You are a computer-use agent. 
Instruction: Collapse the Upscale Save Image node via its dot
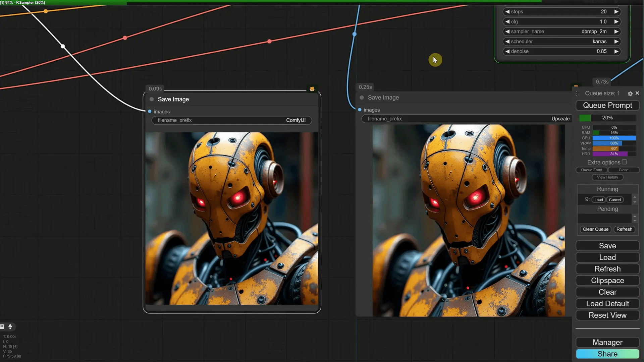pyautogui.click(x=362, y=98)
